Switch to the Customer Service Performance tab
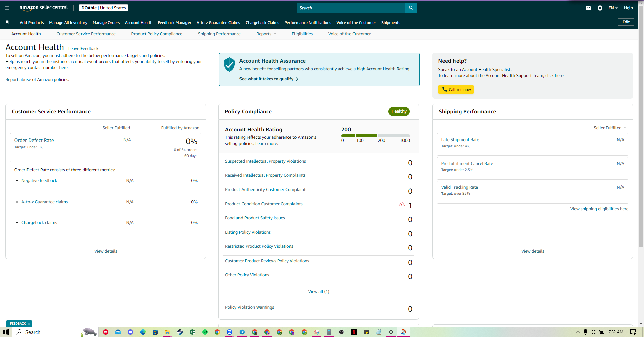 pyautogui.click(x=86, y=34)
